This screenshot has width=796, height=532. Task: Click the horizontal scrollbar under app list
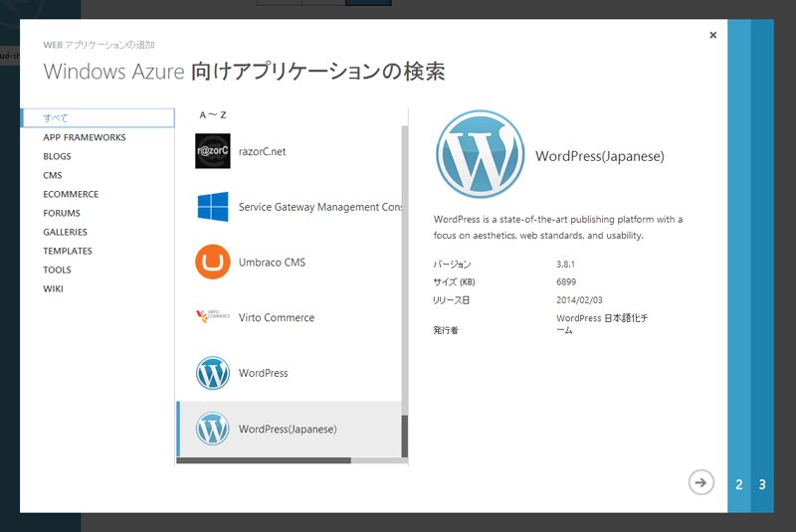pyautogui.click(x=292, y=460)
